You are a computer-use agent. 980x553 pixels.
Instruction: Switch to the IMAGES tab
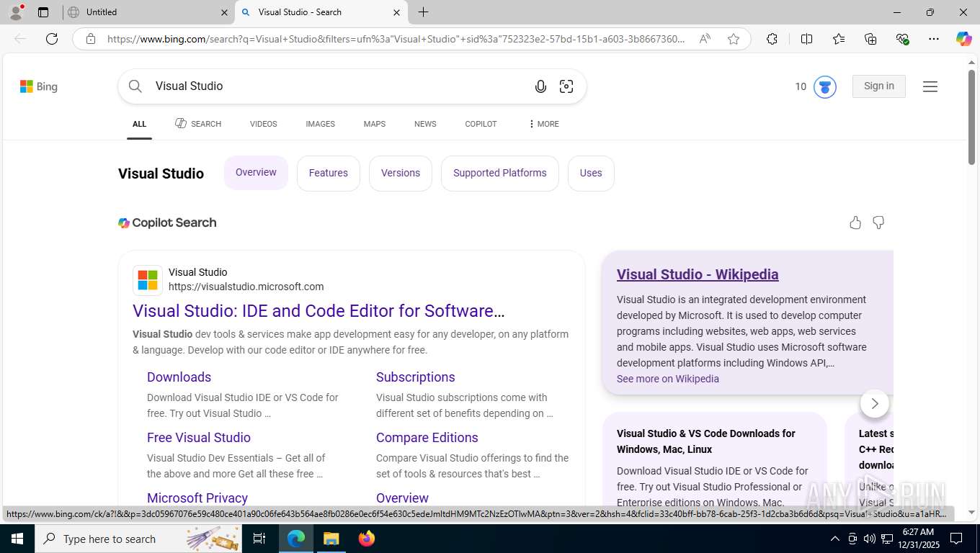[320, 124]
